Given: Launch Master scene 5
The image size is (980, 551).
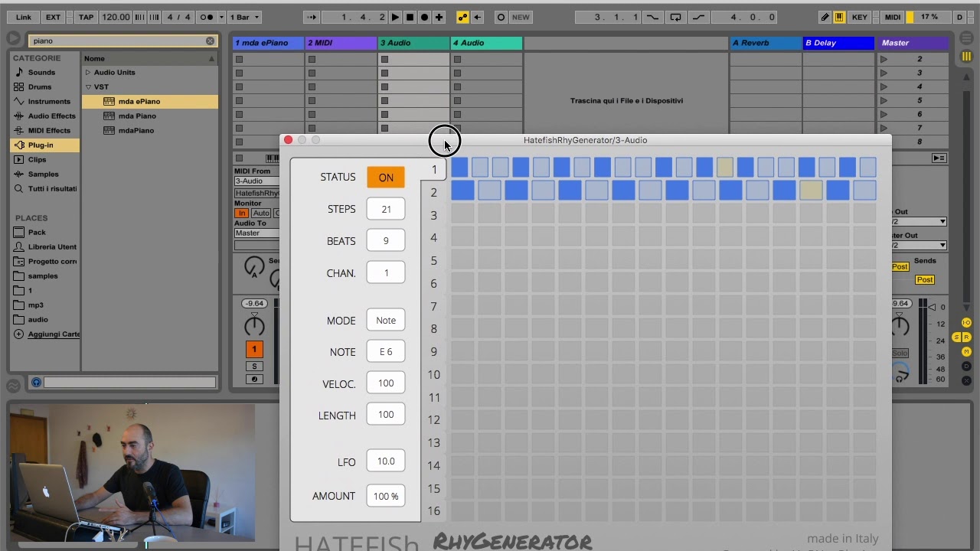Looking at the screenshot, I should pyautogui.click(x=884, y=100).
